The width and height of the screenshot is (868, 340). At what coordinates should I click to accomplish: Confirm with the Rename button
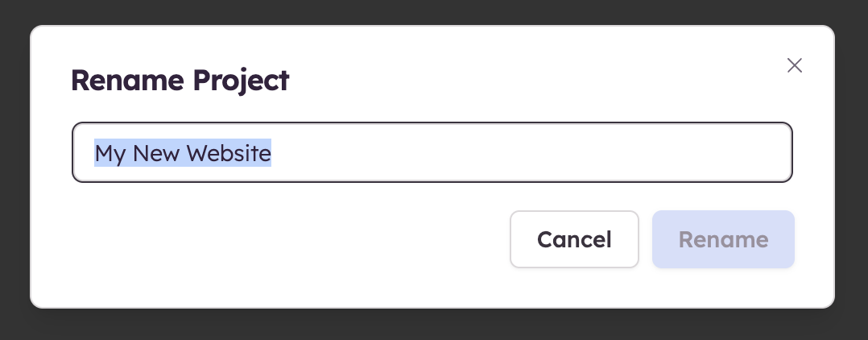pyautogui.click(x=723, y=239)
